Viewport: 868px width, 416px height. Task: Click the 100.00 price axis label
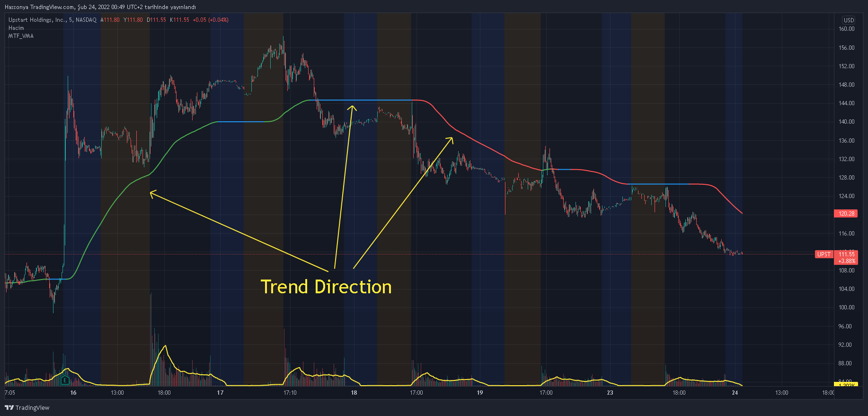[846, 307]
